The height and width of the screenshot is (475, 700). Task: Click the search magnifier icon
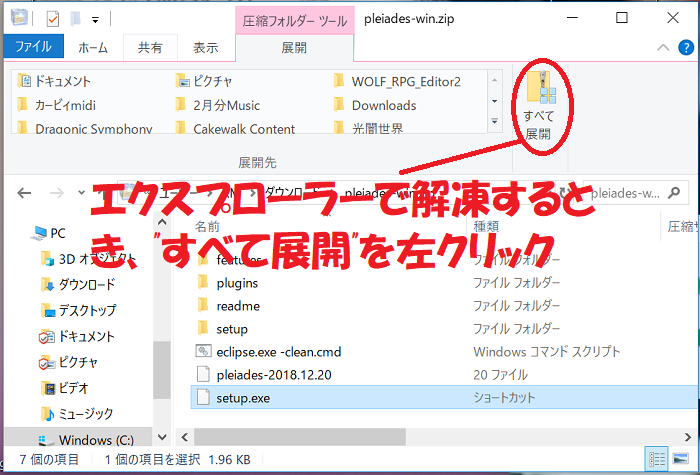674,193
